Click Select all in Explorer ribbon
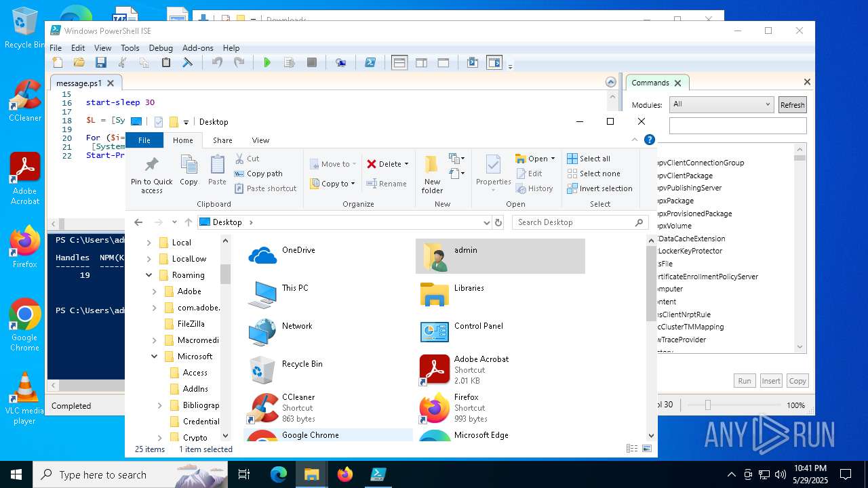The height and width of the screenshot is (488, 868). point(589,159)
